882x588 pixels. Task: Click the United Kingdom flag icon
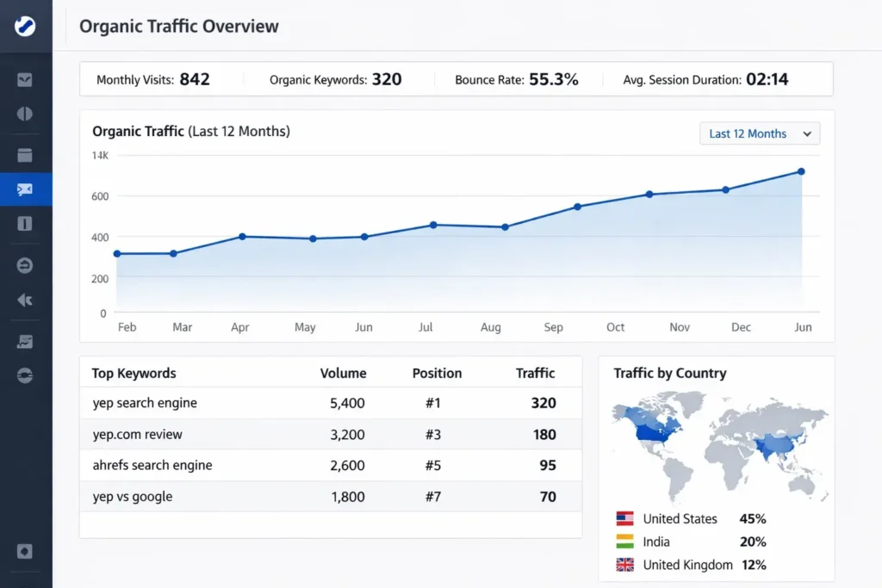click(625, 565)
